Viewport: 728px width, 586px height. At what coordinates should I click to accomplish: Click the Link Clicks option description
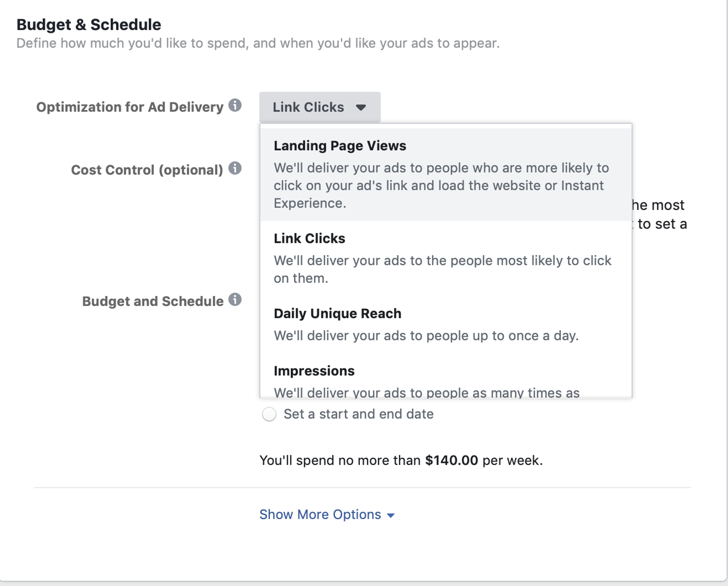[x=443, y=269]
